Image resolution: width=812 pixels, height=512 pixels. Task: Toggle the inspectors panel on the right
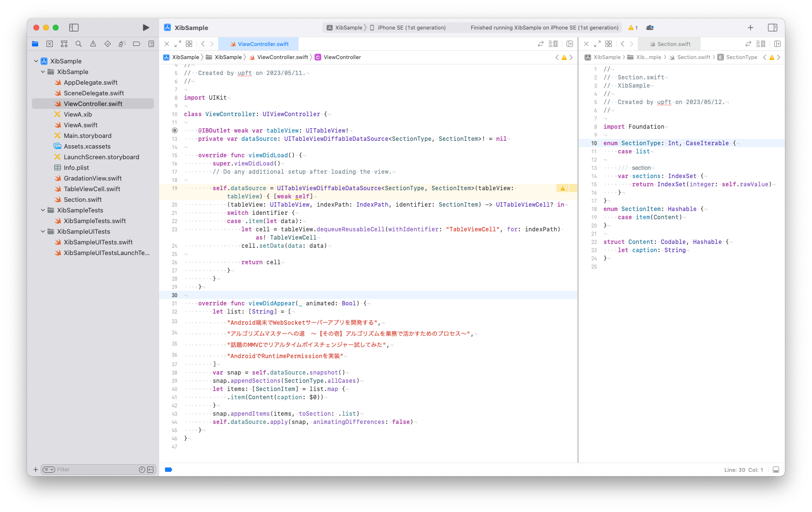772,28
